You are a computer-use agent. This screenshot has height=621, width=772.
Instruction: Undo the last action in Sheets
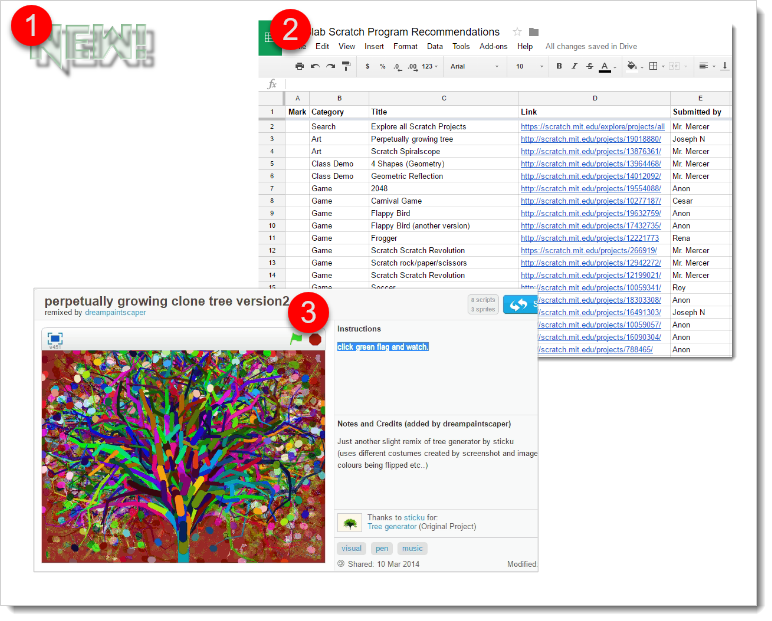click(x=315, y=66)
